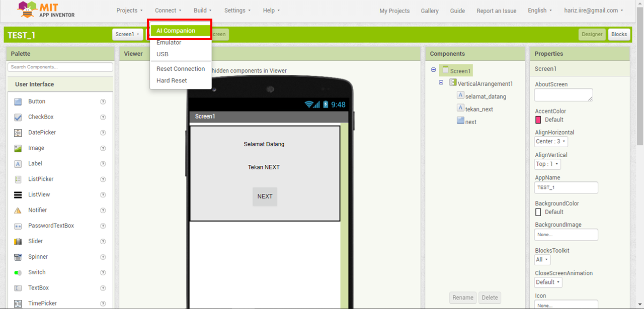Viewport: 644px width, 309px height.
Task: Select the CheckBox palette icon
Action: tap(18, 117)
